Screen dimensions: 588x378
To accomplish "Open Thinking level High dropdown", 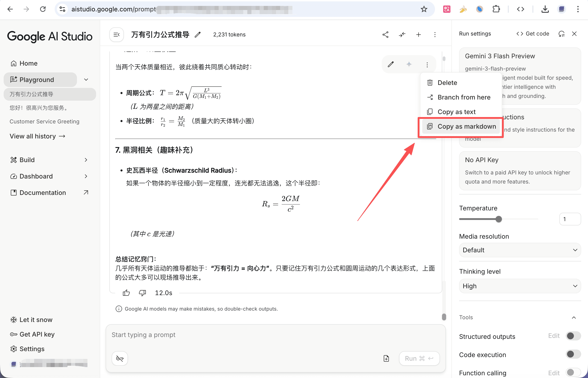I will 520,286.
